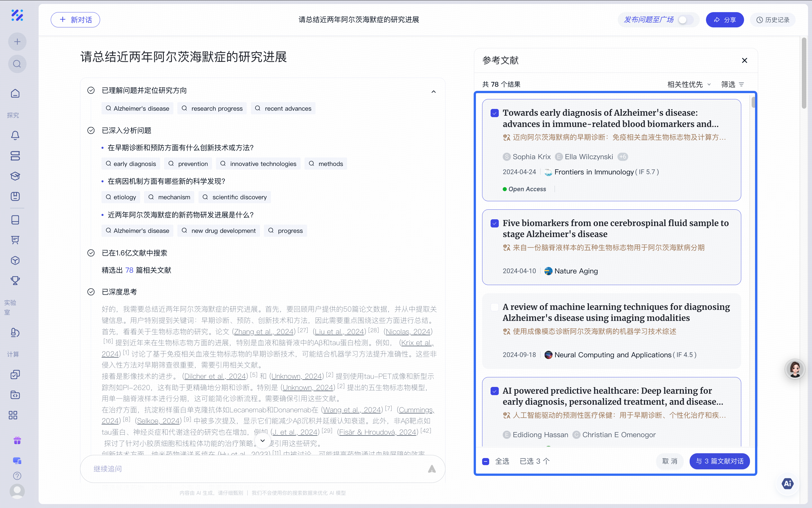
Task: Open the Zhang et al., 2024 citation link
Action: [x=264, y=332]
